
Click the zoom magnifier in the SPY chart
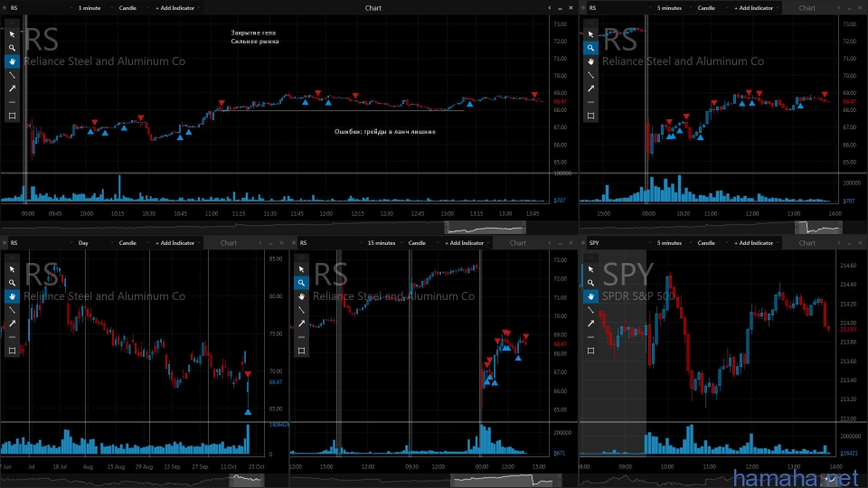[590, 282]
